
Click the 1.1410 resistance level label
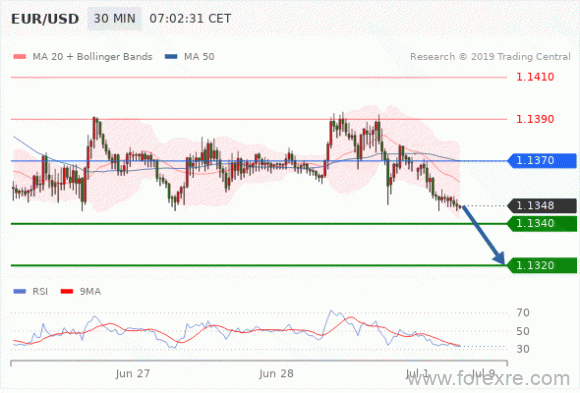[x=535, y=77]
